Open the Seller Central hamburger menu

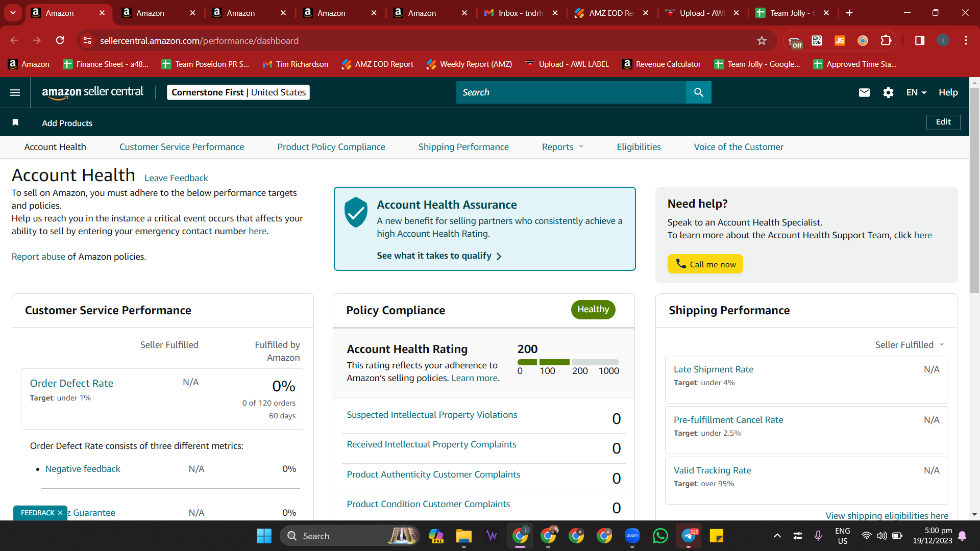(x=15, y=92)
